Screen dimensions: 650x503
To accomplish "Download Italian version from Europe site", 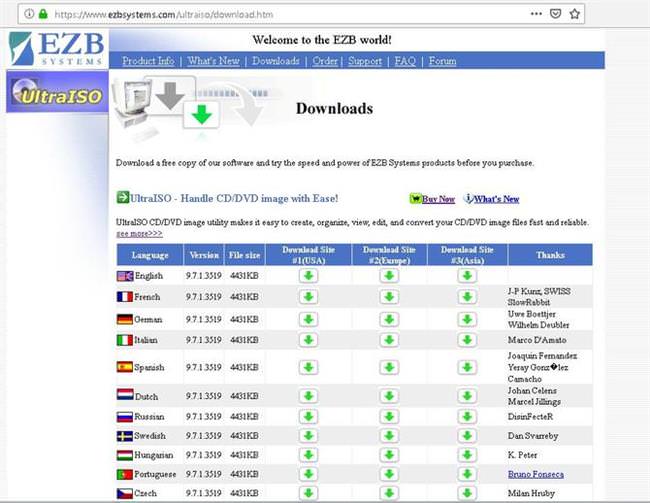I will 389,340.
